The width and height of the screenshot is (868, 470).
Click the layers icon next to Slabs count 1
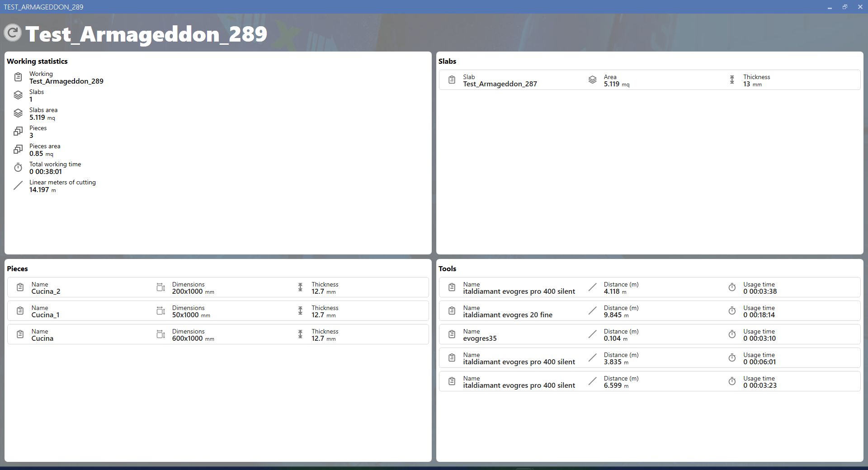[18, 95]
